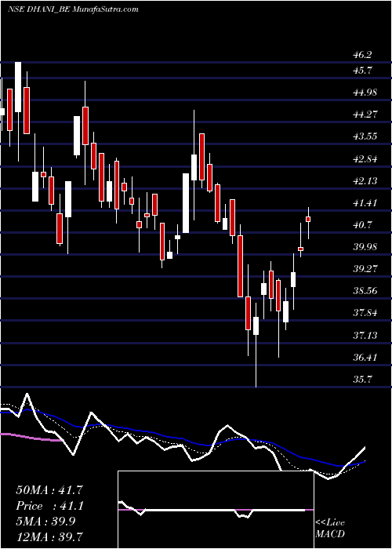Click the 41.41 price axis label
Screen dimensions: 392x549
point(365,202)
